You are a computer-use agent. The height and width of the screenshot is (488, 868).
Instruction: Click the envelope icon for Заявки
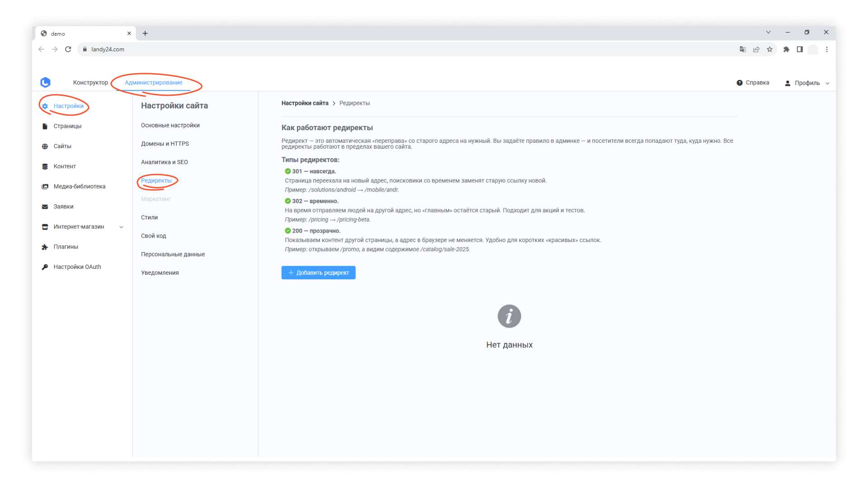pyautogui.click(x=45, y=206)
